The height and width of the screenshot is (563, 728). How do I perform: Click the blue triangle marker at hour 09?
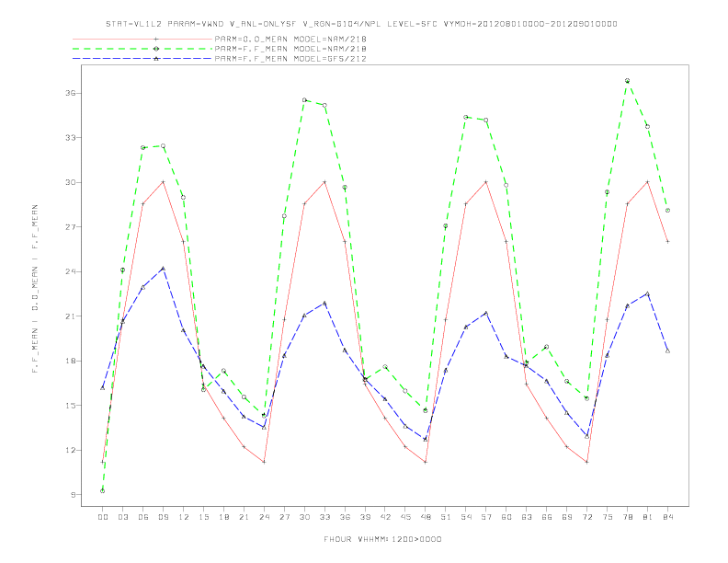tap(163, 268)
